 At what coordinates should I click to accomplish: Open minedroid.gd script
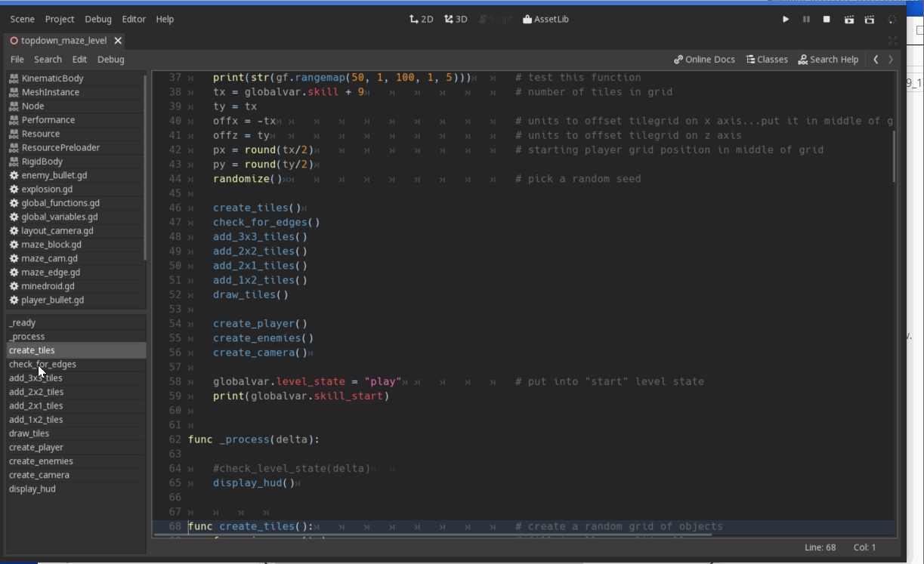pyautogui.click(x=75, y=286)
